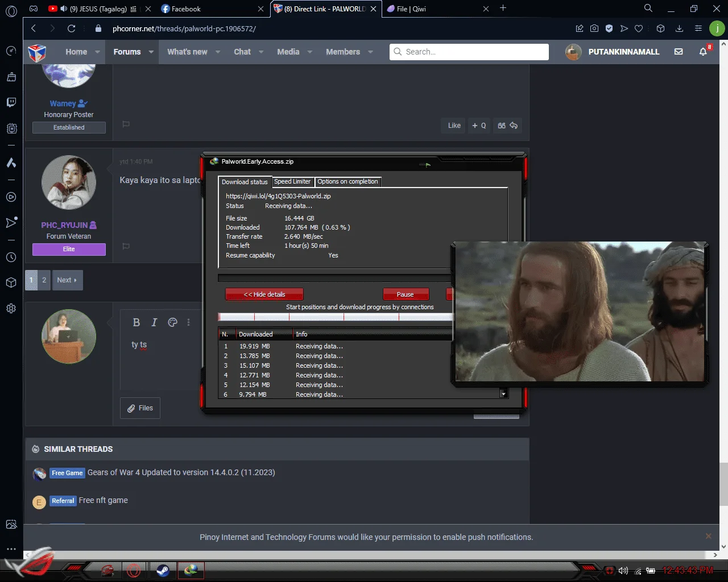The image size is (728, 582).
Task: Open GX Control speedometer icon in sidebar
Action: [x=11, y=51]
